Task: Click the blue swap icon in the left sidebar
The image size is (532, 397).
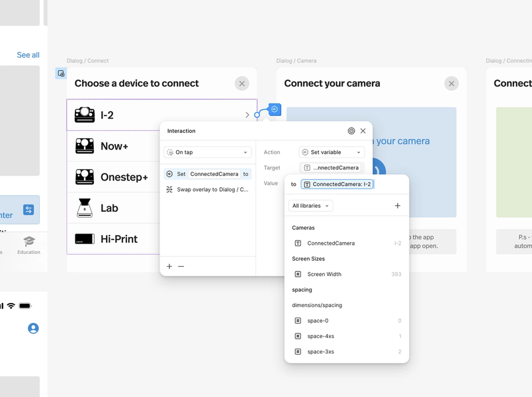Action: [28, 209]
